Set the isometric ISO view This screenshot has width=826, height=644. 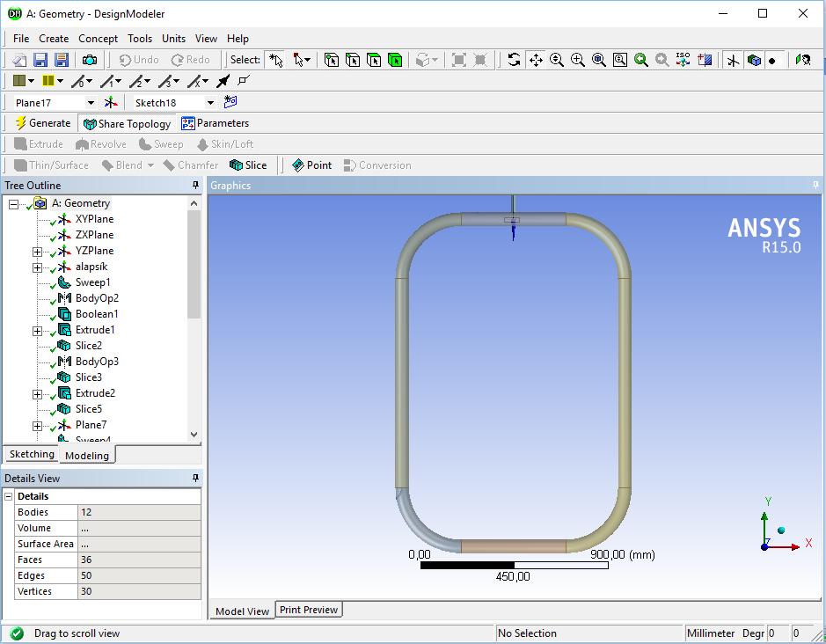point(683,60)
